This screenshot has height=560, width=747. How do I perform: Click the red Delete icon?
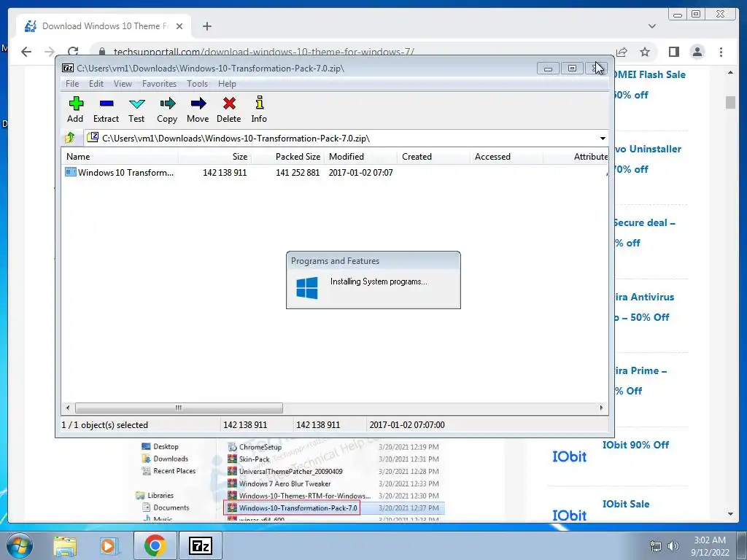coord(229,109)
